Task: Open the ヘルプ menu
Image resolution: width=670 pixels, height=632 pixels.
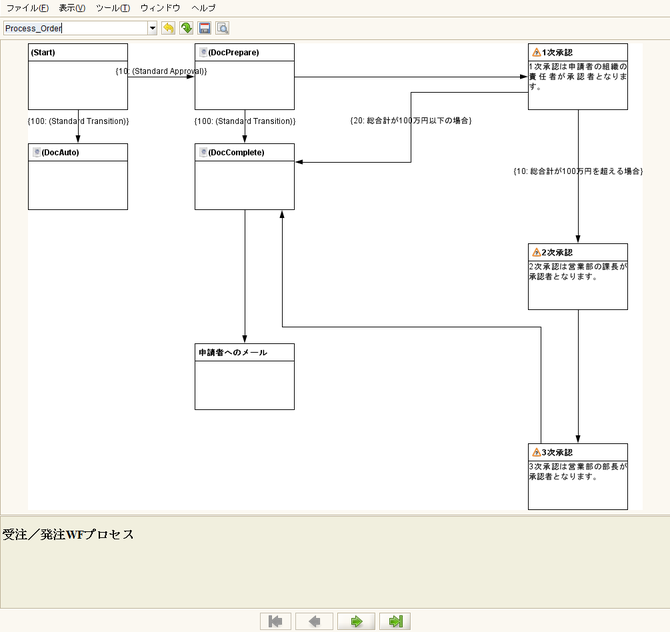Action: point(203,8)
